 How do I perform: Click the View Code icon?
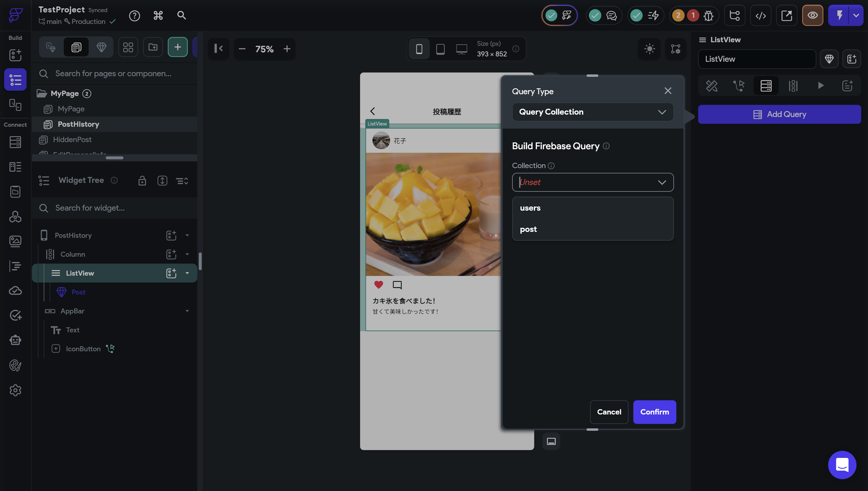click(x=760, y=16)
